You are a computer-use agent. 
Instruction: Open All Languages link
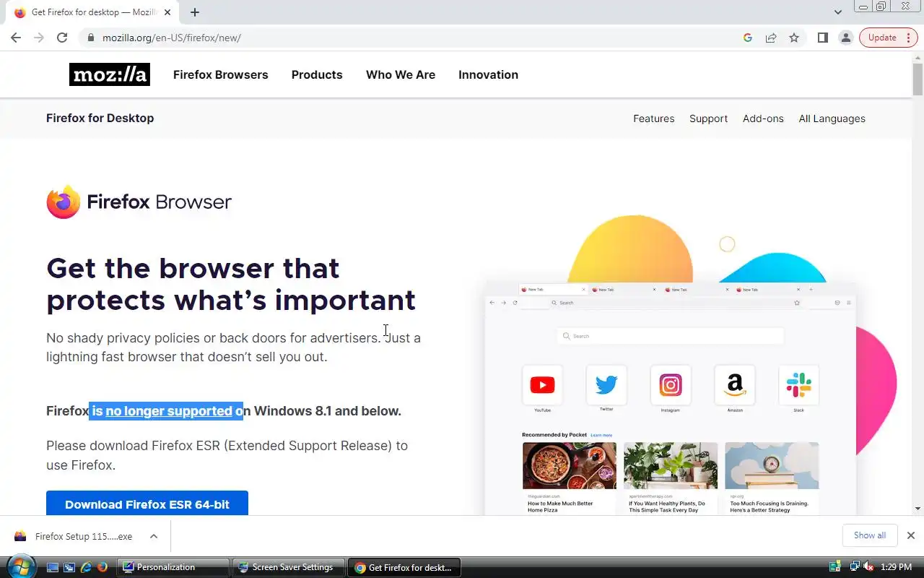[832, 118]
